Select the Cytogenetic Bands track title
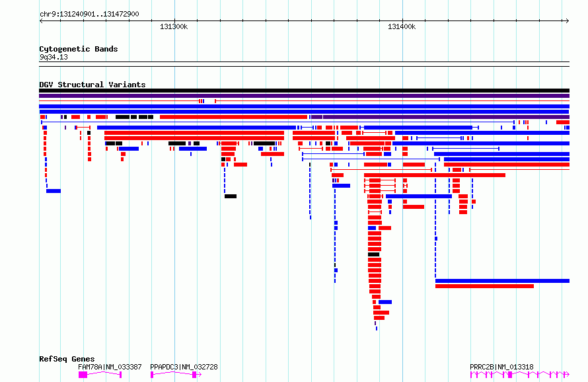The width and height of the screenshot is (588, 382). pyautogui.click(x=79, y=49)
